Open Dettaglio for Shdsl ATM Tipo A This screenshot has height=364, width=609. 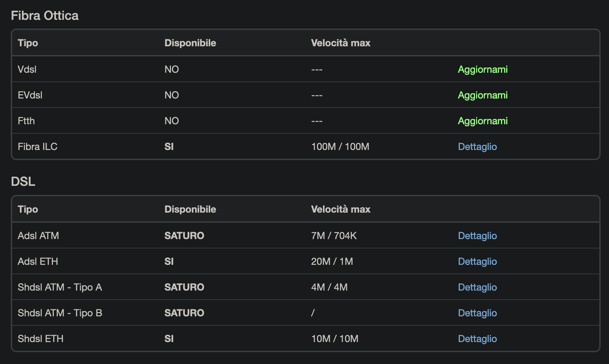coord(477,287)
